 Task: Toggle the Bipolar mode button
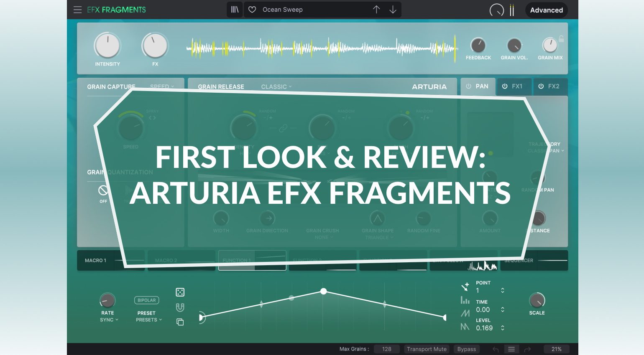coord(146,300)
